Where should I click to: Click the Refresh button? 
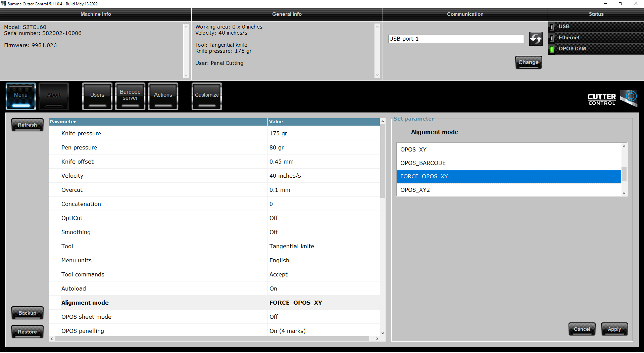coord(27,125)
